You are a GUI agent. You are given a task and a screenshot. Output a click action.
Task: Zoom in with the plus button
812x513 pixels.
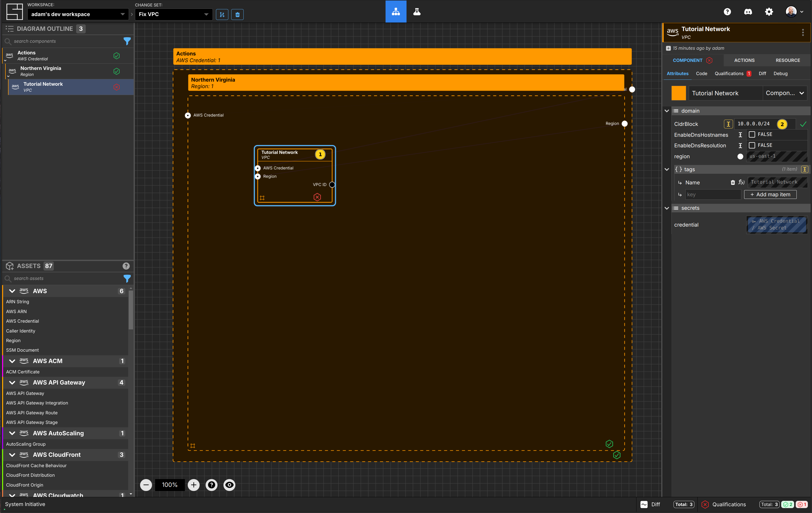[194, 485]
